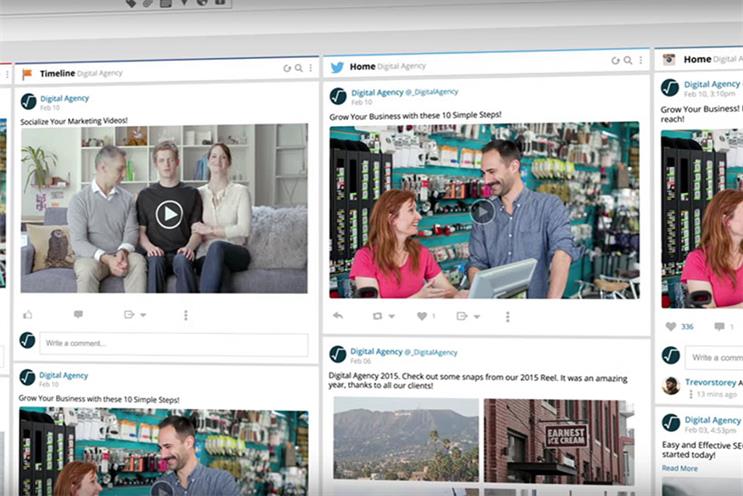Screen dimensions: 743x496
Task: Click Digital Agency avatar on Socialize Your Marketing post
Action: coord(28,101)
